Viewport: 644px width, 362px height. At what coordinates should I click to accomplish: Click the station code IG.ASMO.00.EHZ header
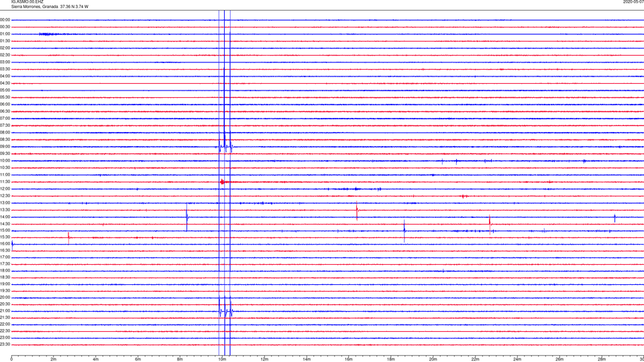point(27,2)
